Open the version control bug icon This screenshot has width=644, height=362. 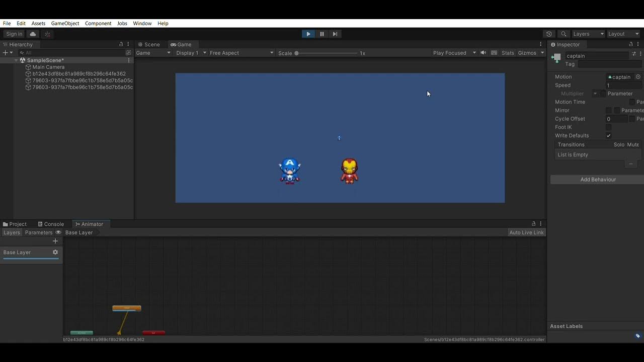pos(47,34)
